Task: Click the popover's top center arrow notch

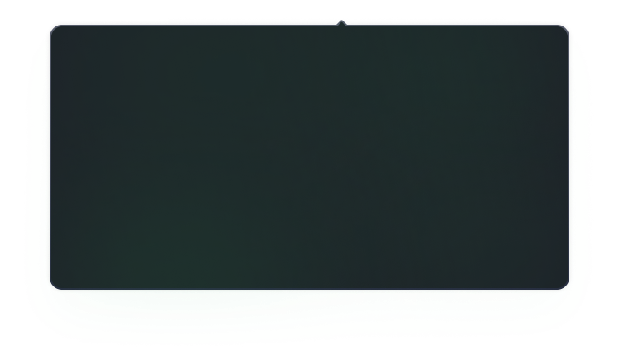Action: click(341, 23)
